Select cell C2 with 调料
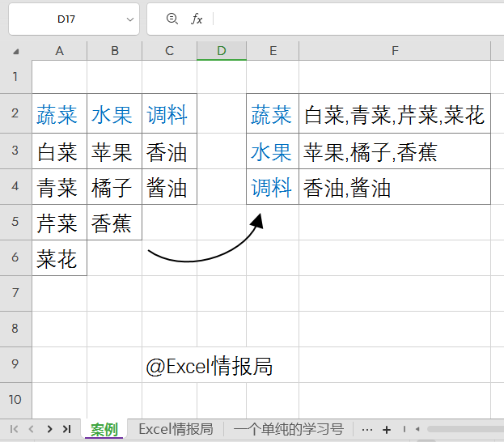This screenshot has height=442, width=504. (169, 113)
